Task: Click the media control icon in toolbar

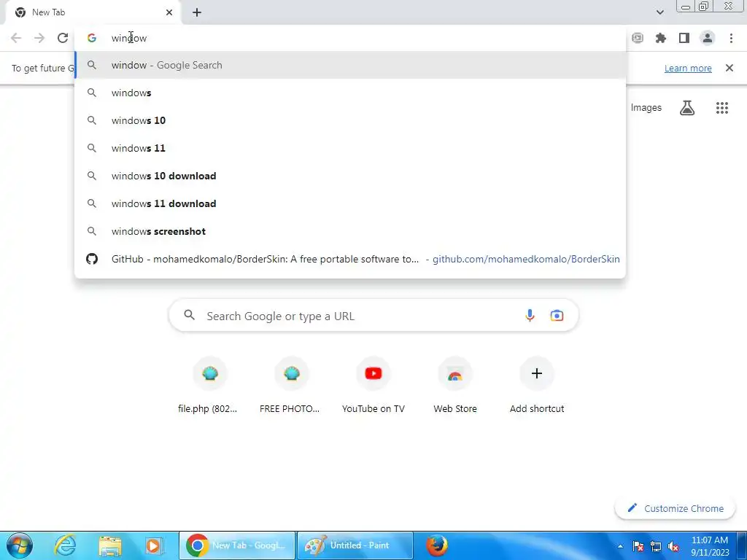Action: point(638,38)
